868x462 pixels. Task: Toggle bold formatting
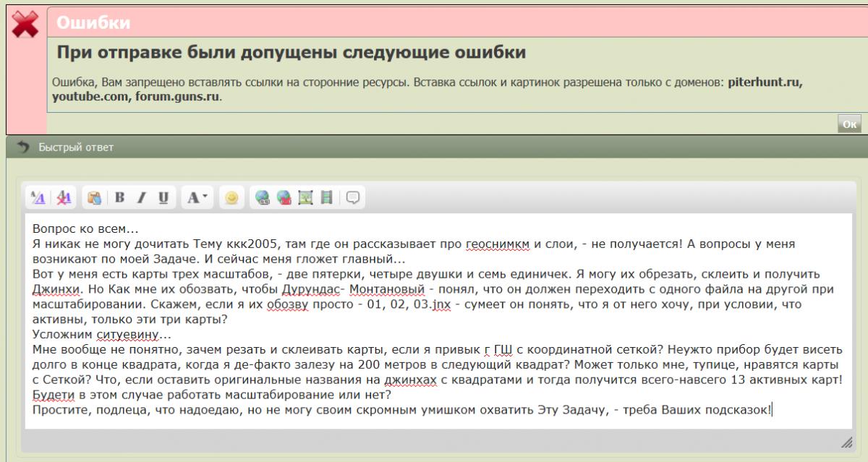[x=120, y=198]
